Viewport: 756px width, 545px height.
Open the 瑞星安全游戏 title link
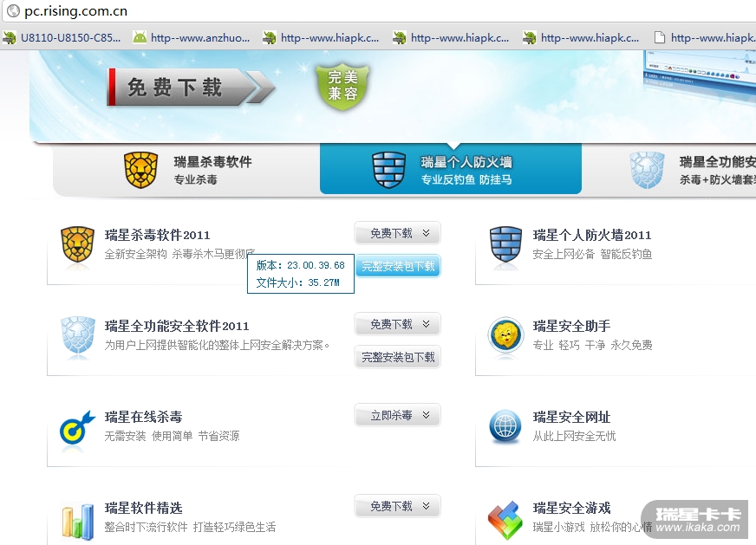click(x=572, y=509)
